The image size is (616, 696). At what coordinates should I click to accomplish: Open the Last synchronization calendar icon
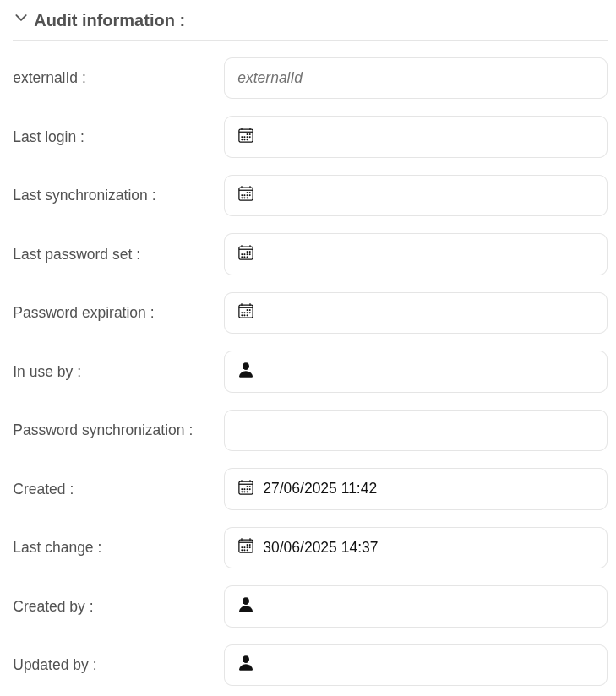[x=246, y=194]
